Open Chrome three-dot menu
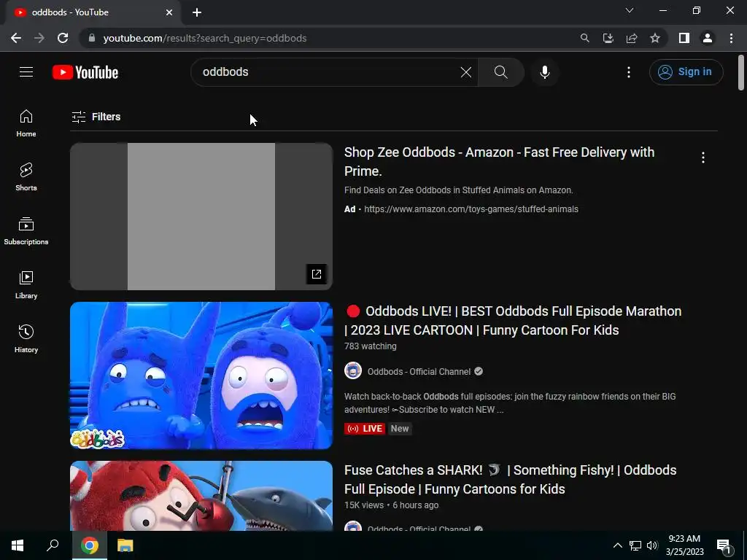The width and height of the screenshot is (747, 560). [x=731, y=38]
